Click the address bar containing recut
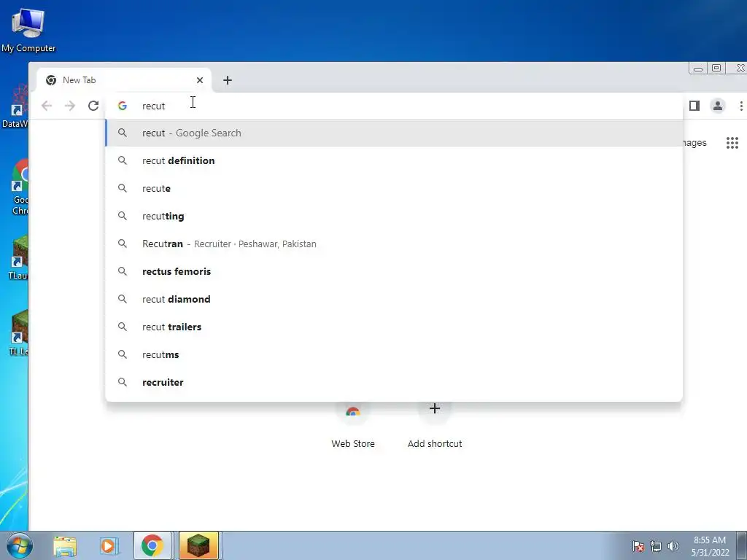Image resolution: width=747 pixels, height=560 pixels. [x=393, y=106]
